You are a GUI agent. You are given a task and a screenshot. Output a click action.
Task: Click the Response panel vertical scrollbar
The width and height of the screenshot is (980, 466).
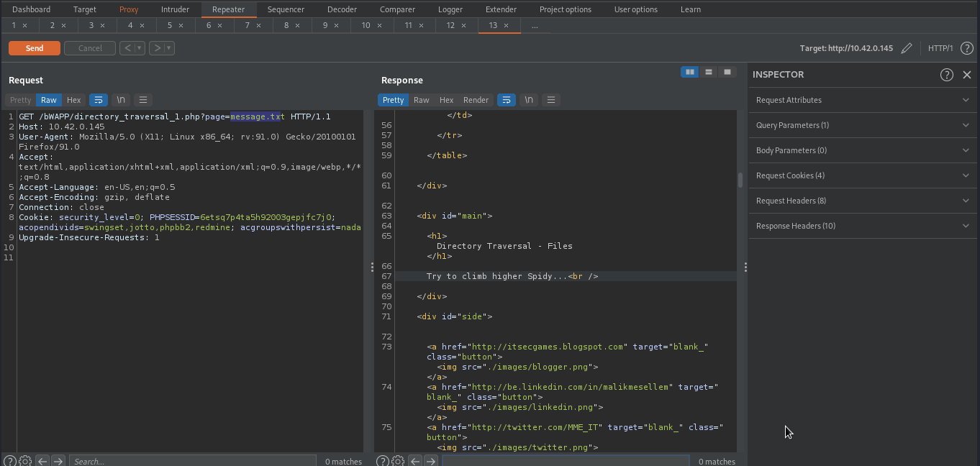740,180
